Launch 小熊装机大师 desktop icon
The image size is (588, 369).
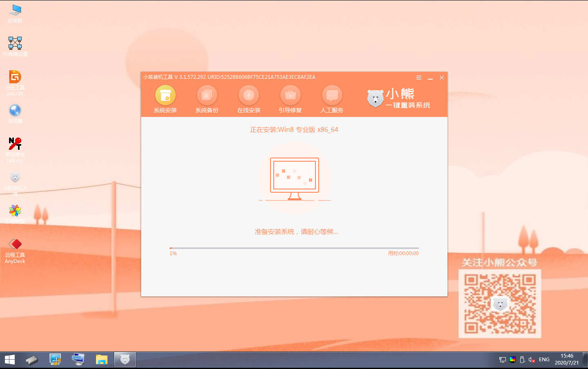pyautogui.click(x=15, y=184)
